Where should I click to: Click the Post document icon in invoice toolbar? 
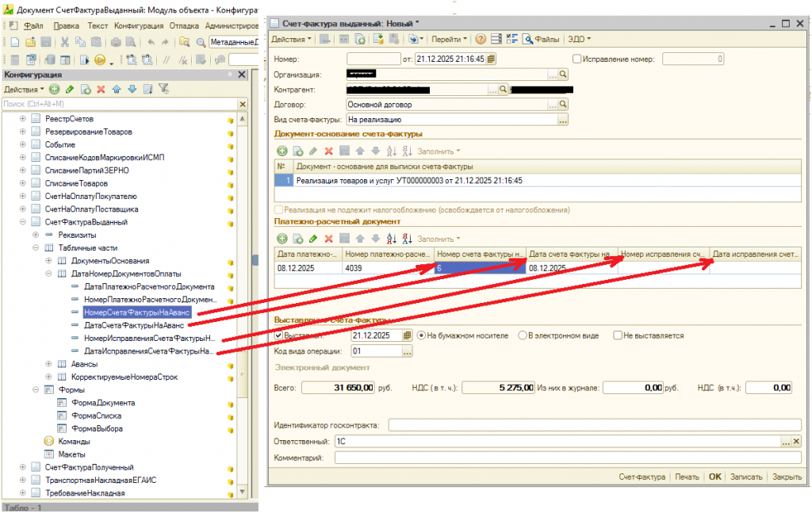coord(378,39)
